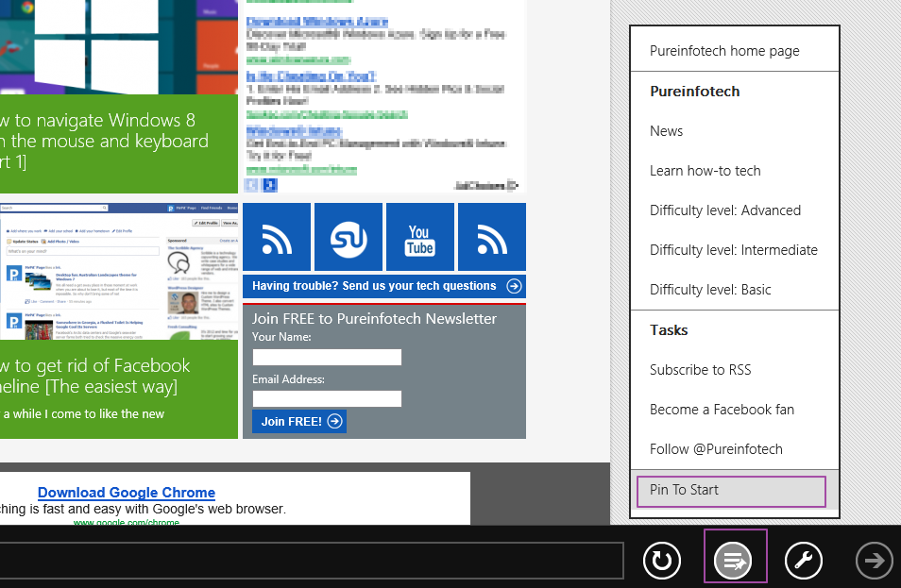Viewport: 901px width, 588px height.
Task: Open the Download Google Chrome link
Action: [126, 492]
